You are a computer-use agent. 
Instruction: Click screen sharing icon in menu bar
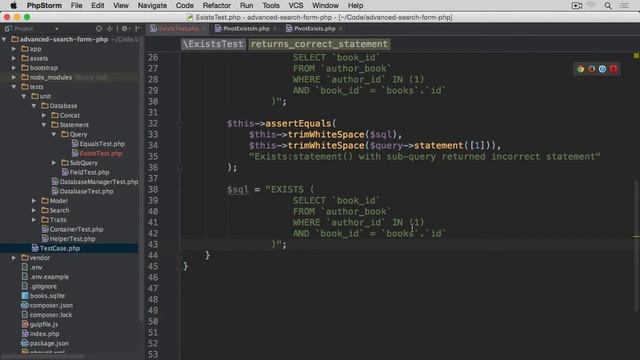pos(577,5)
